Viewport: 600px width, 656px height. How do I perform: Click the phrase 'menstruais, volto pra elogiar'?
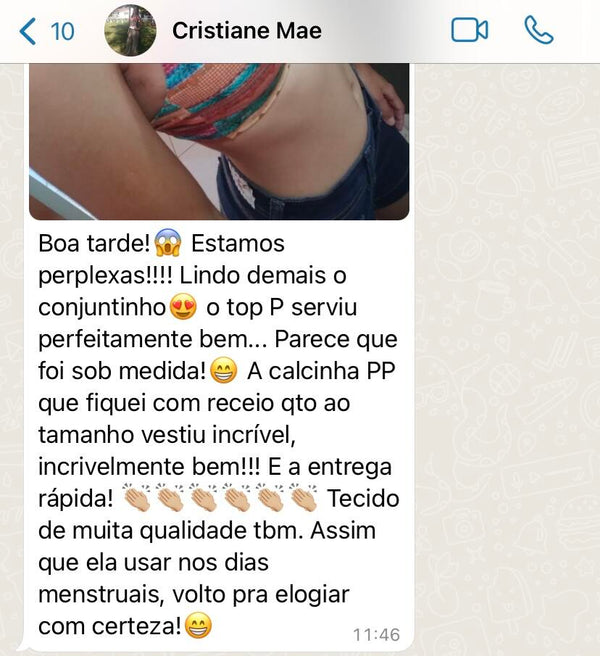(x=194, y=594)
